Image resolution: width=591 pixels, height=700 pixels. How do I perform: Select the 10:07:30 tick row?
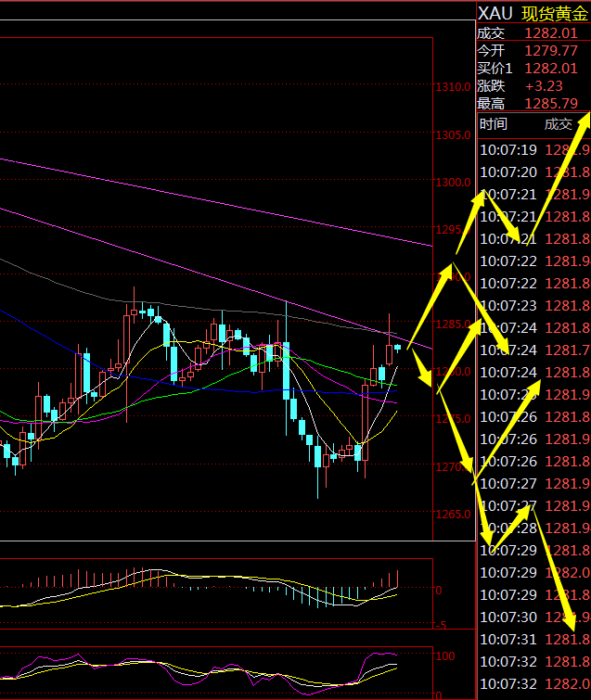[533, 617]
